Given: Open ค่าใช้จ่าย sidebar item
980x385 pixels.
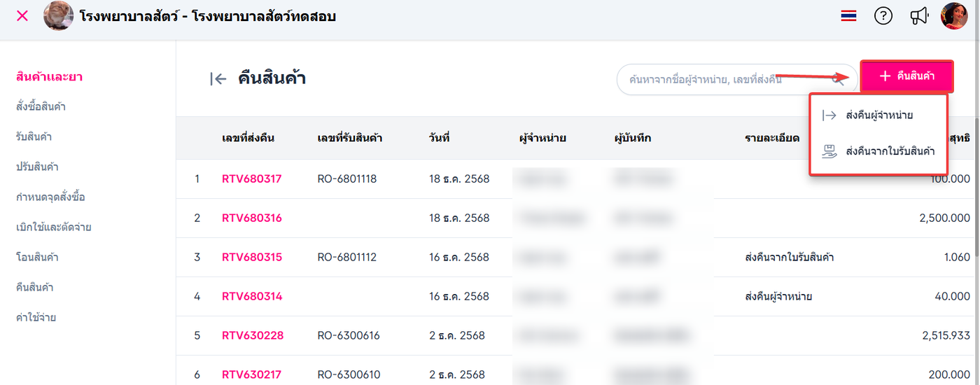Looking at the screenshot, I should (36, 317).
